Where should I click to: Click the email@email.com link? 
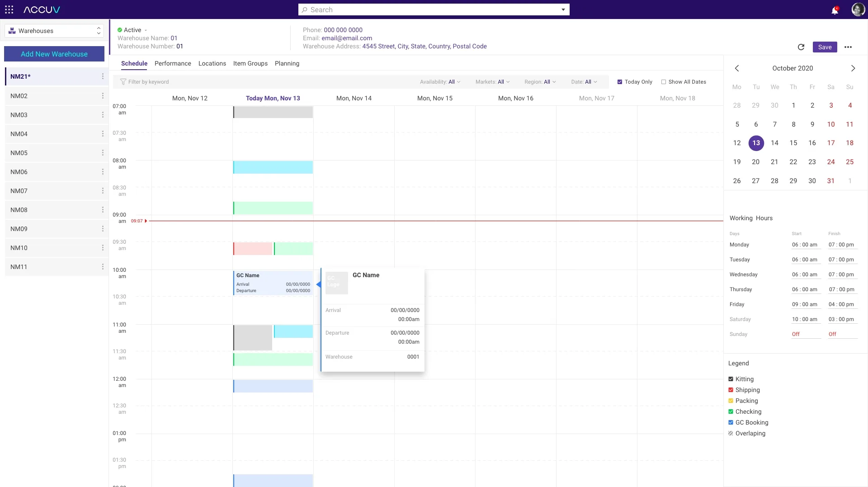pyautogui.click(x=347, y=38)
